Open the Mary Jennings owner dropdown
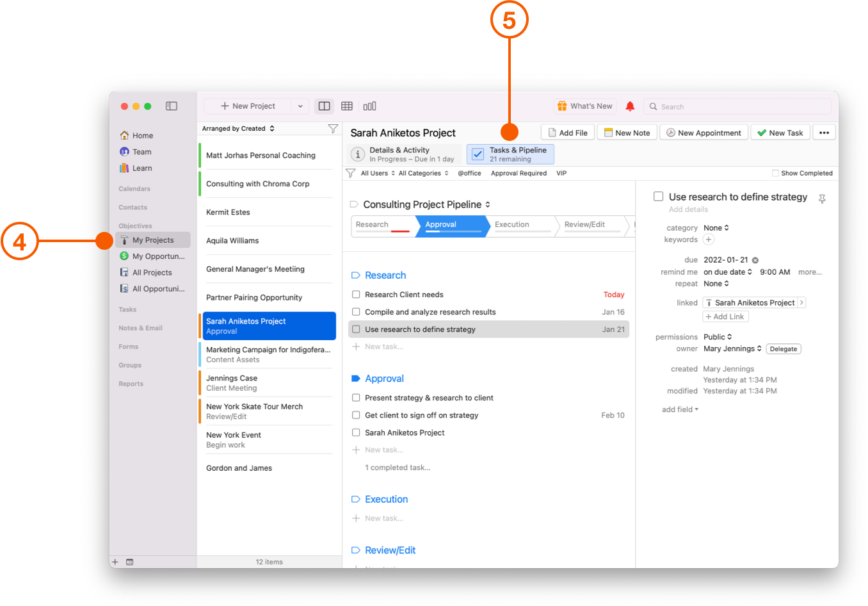The width and height of the screenshot is (868, 606). pyautogui.click(x=732, y=348)
